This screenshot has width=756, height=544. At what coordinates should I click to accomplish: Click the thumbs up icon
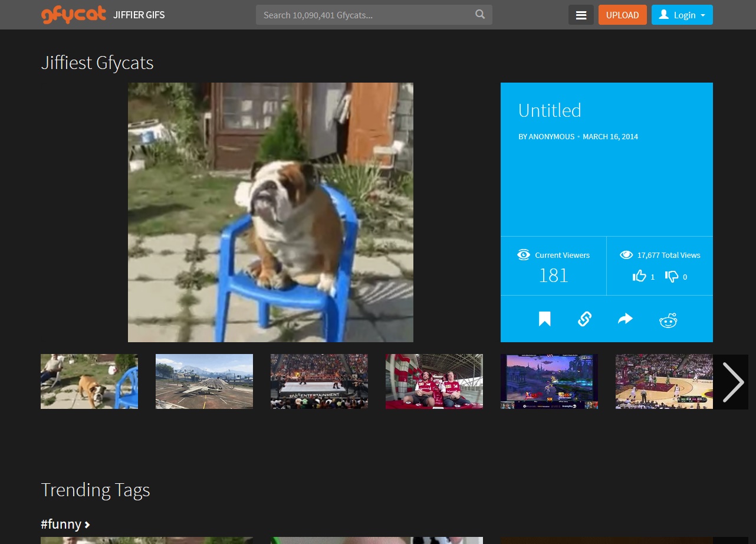(639, 276)
